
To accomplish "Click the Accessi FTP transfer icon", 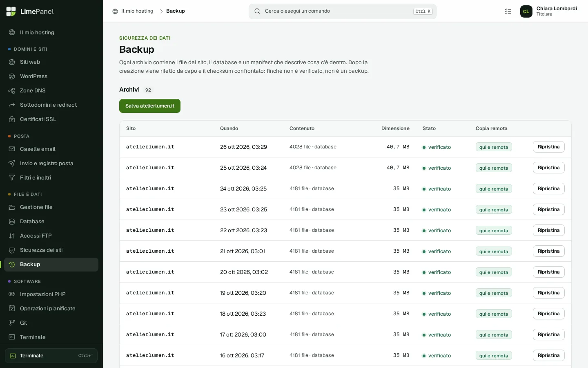I will pos(12,236).
